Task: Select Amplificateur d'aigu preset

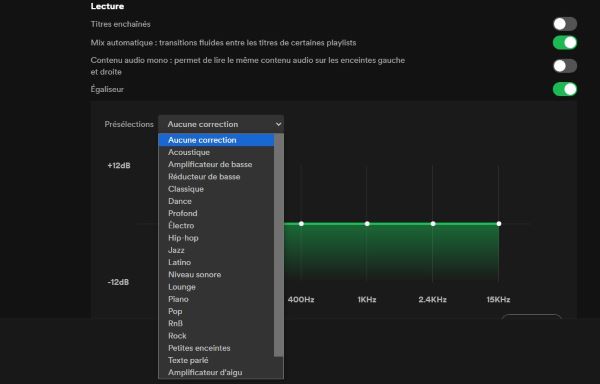Action: 216,373
